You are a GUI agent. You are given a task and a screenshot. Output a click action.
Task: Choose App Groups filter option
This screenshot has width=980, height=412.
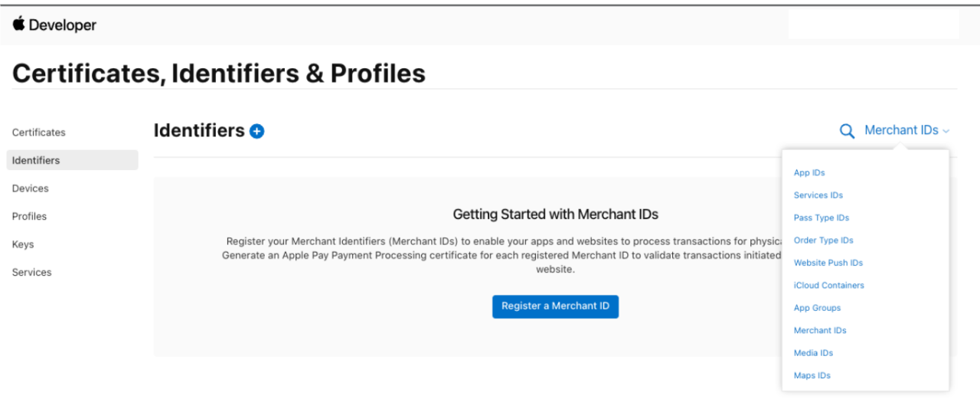(x=817, y=308)
